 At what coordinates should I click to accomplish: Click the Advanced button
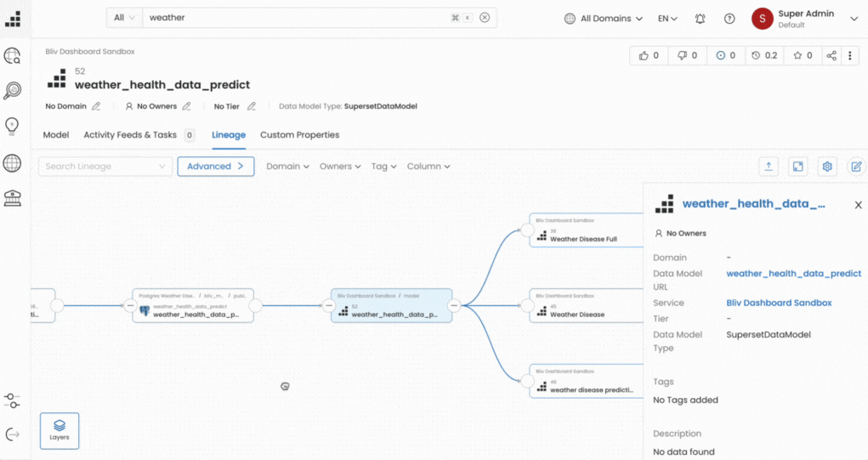[x=216, y=166]
